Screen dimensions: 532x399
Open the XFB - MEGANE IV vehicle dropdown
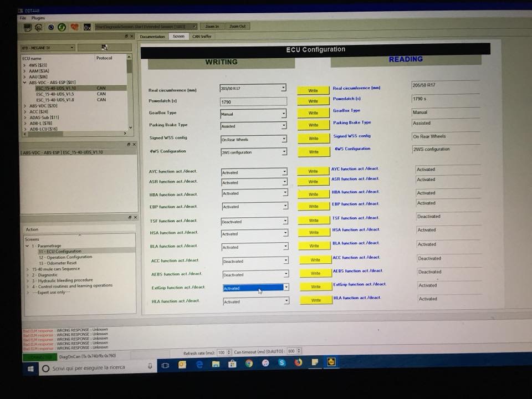[x=48, y=48]
